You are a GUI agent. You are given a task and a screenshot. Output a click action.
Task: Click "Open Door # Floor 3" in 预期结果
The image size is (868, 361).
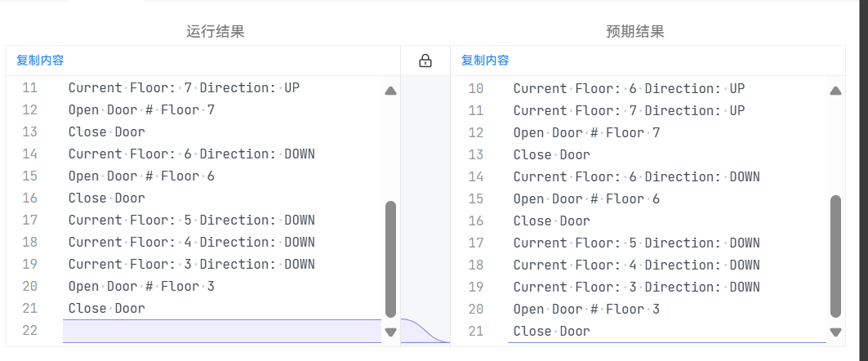(586, 309)
